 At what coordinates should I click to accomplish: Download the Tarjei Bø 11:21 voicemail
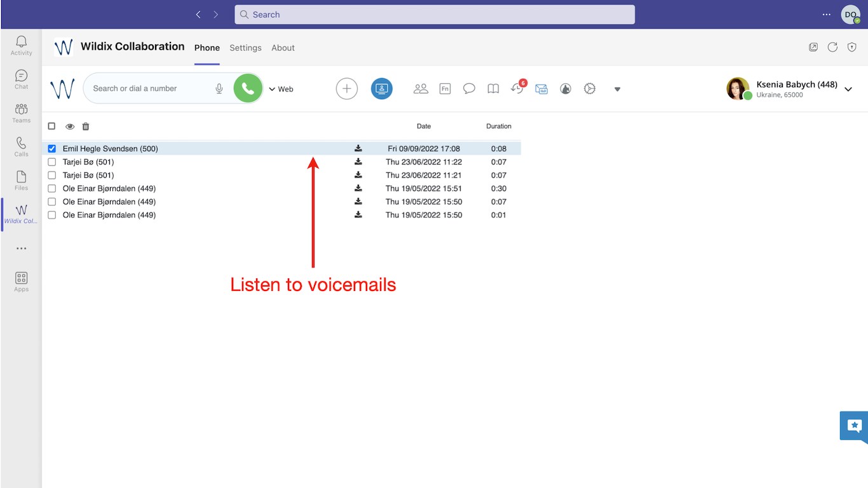coord(358,175)
